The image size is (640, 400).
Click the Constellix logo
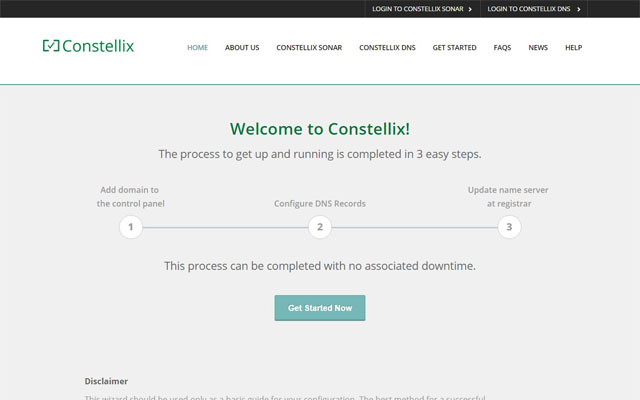[x=88, y=46]
